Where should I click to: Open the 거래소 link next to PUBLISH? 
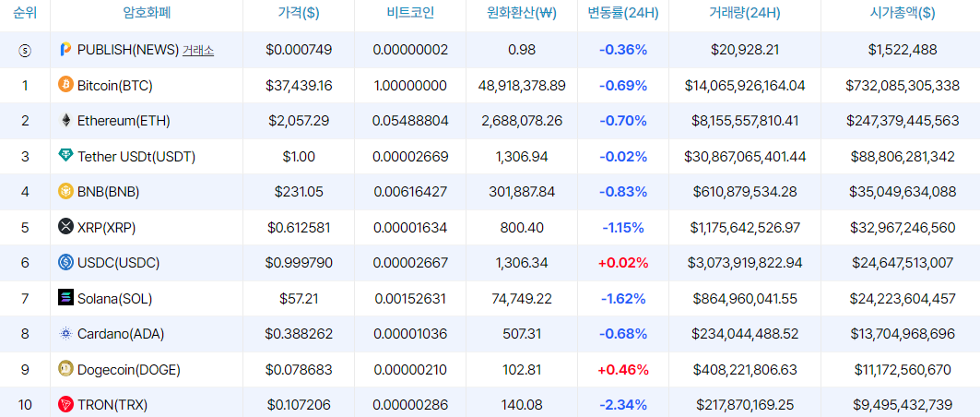[198, 51]
